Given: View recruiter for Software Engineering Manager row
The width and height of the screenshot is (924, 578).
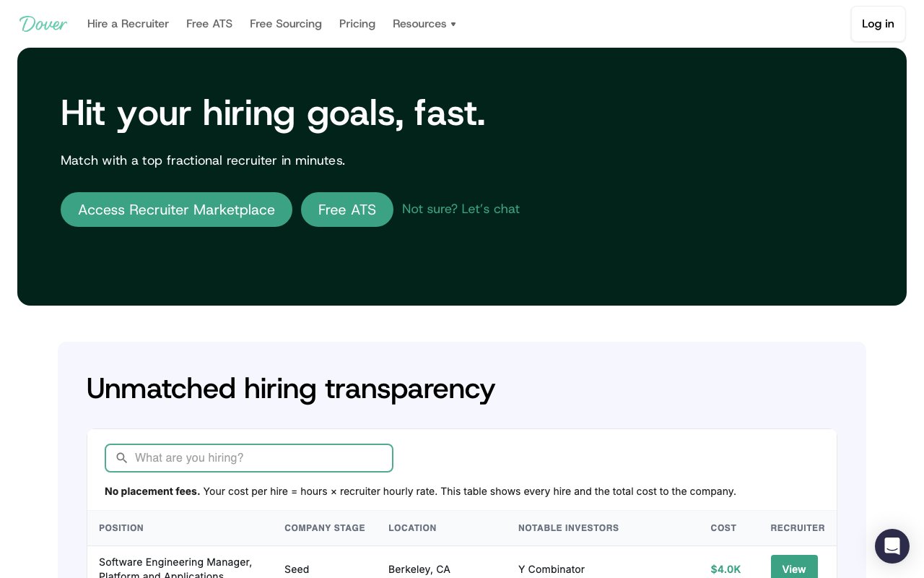Looking at the screenshot, I should (794, 569).
